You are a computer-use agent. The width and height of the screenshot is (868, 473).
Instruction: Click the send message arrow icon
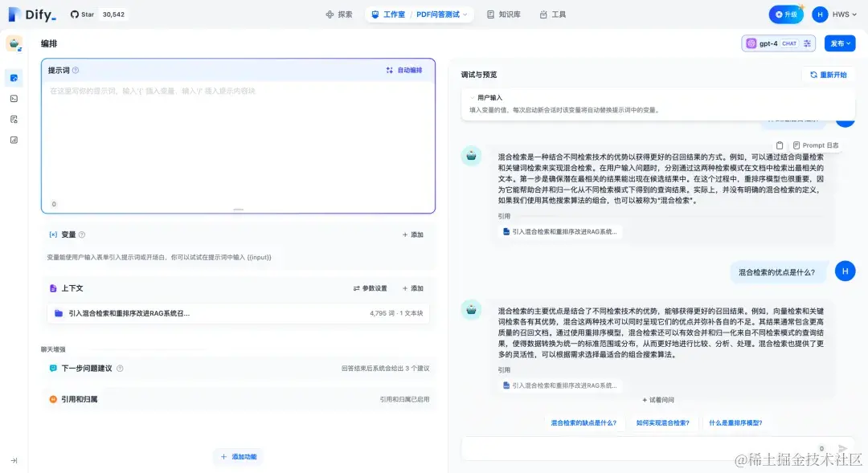pos(842,449)
